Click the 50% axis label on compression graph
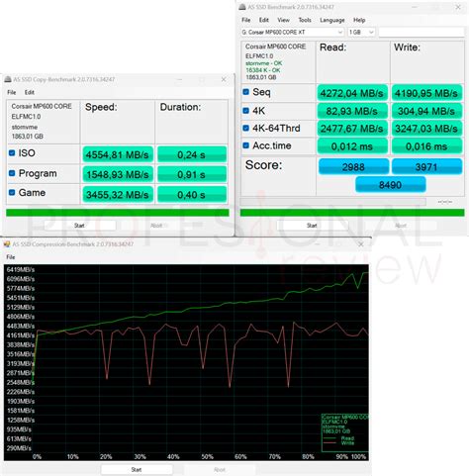469x476 pixels. (x=207, y=456)
